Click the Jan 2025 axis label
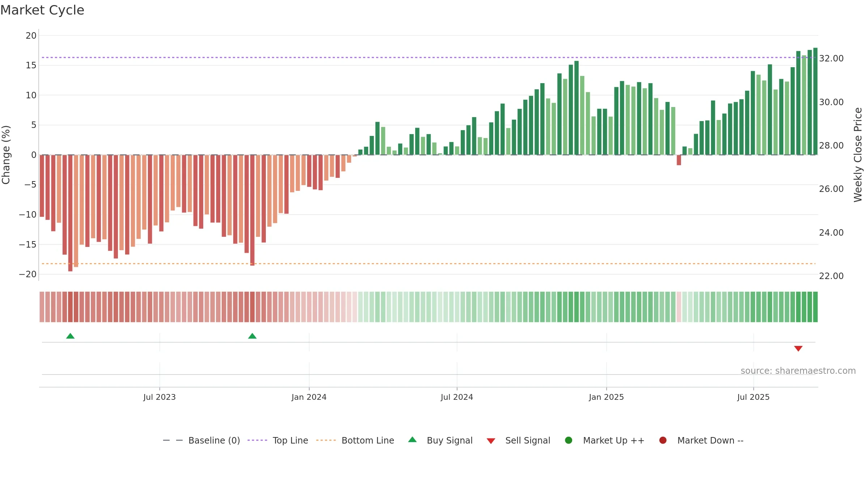868x488 pixels. pos(607,397)
